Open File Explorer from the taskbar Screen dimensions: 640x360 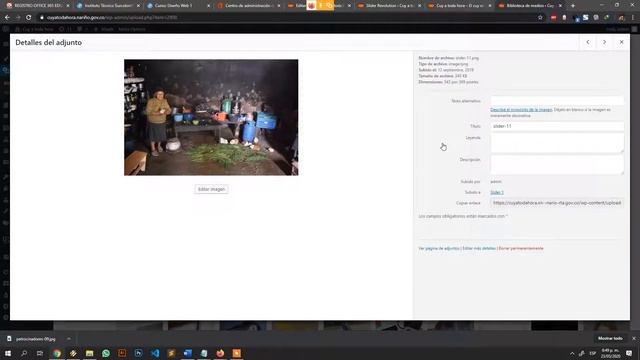pyautogui.click(x=89, y=353)
